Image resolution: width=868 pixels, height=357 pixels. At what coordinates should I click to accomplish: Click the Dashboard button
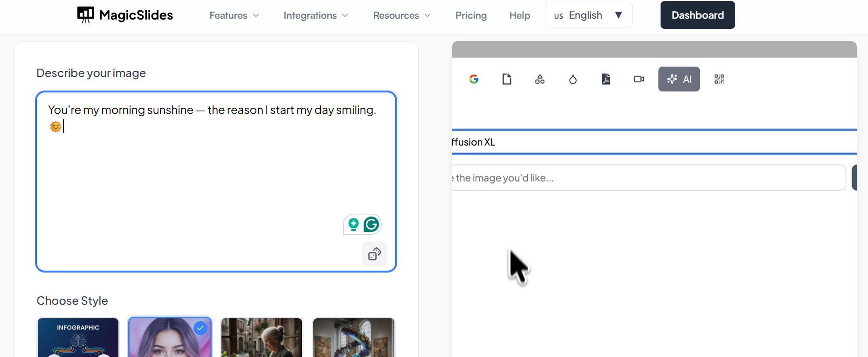pos(697,15)
